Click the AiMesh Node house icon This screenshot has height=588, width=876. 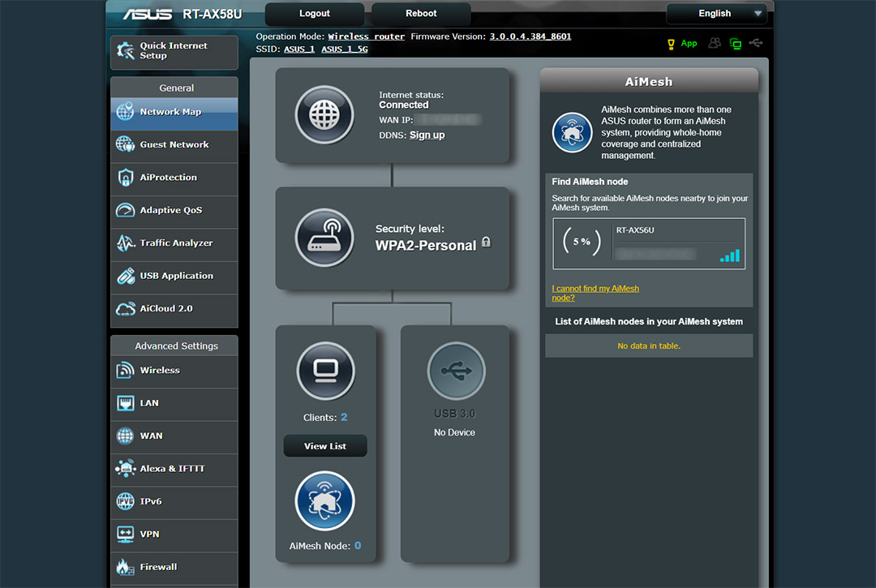click(324, 501)
